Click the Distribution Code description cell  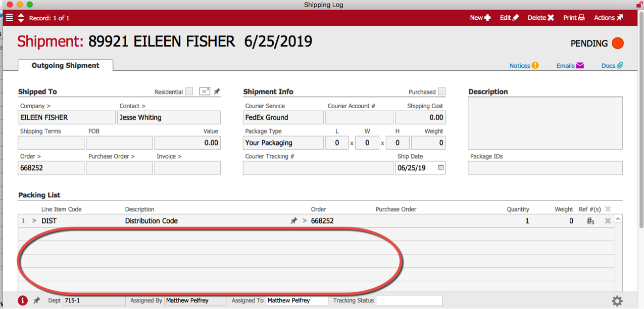click(152, 221)
